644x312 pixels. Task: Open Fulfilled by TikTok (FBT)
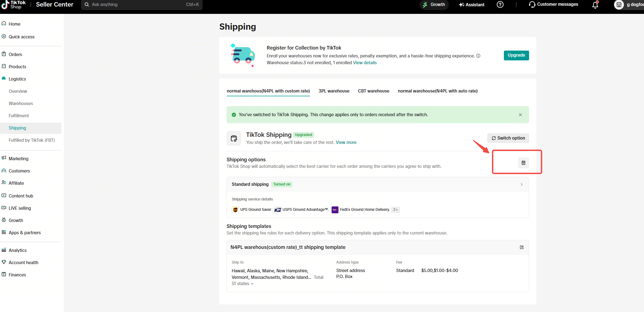tap(32, 140)
